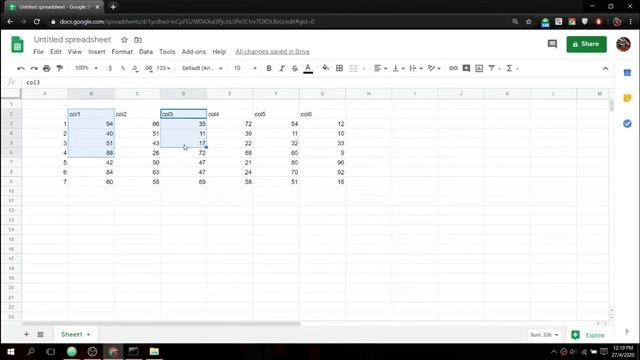640x360 pixels.
Task: Click All changes saved in Drive link
Action: pyautogui.click(x=272, y=52)
